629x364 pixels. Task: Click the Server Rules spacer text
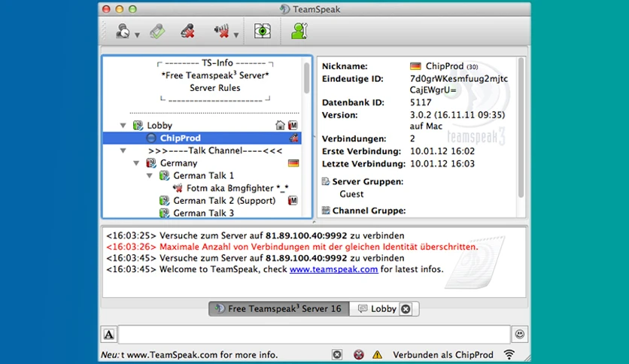point(215,88)
